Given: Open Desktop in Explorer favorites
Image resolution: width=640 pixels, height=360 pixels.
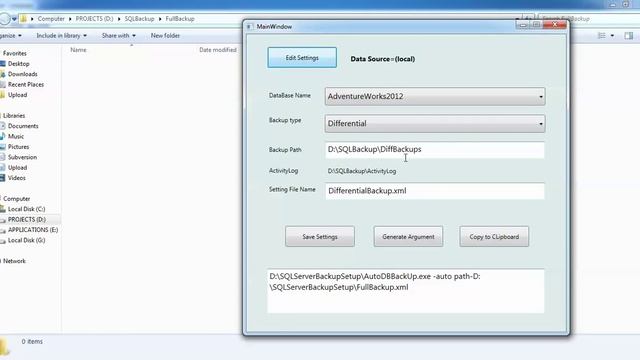Looking at the screenshot, I should pyautogui.click(x=18, y=64).
